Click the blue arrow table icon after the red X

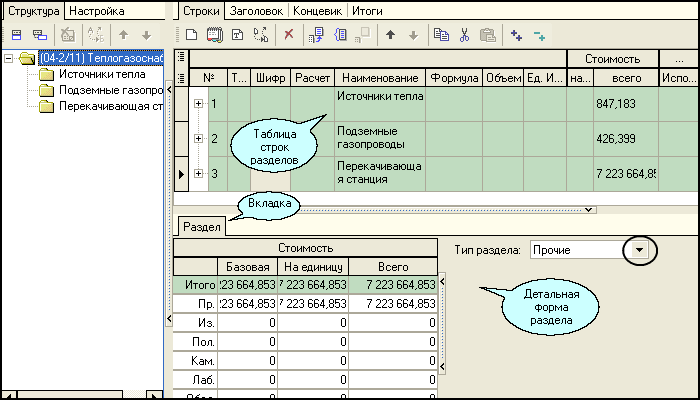[x=316, y=35]
